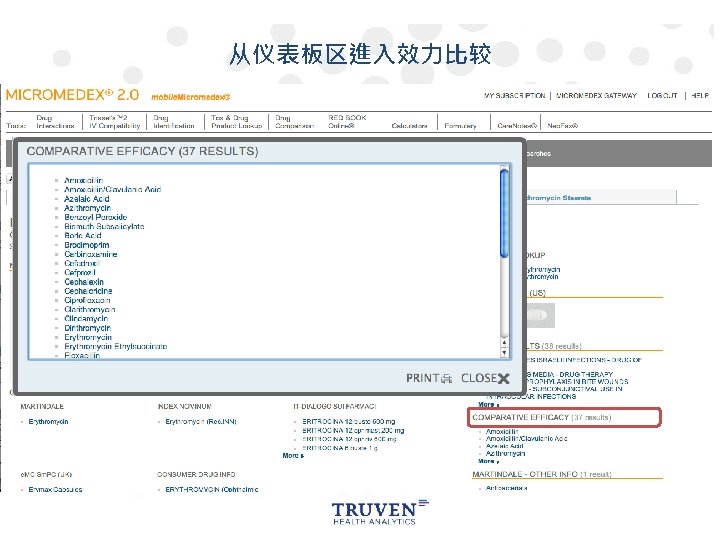Open Bismuth Subsalicylate result
Viewport: 720px width, 540px height.
(104, 226)
